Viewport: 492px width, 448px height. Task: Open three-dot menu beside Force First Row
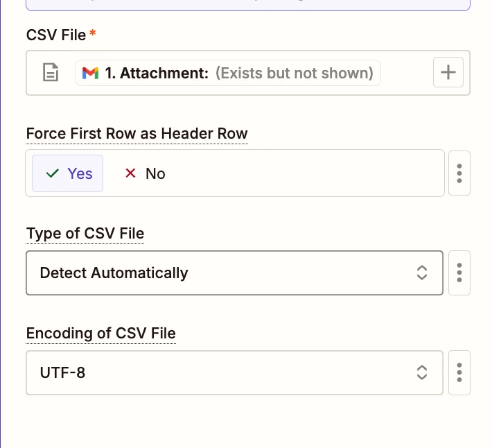[x=459, y=173]
